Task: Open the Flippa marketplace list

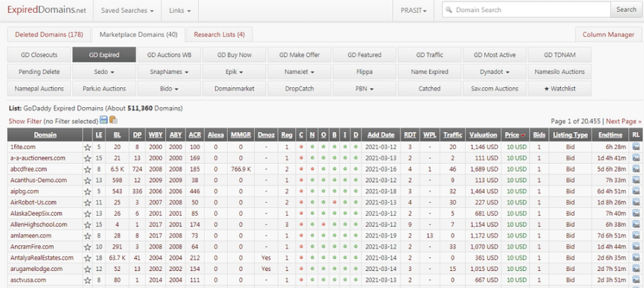Action: point(364,72)
